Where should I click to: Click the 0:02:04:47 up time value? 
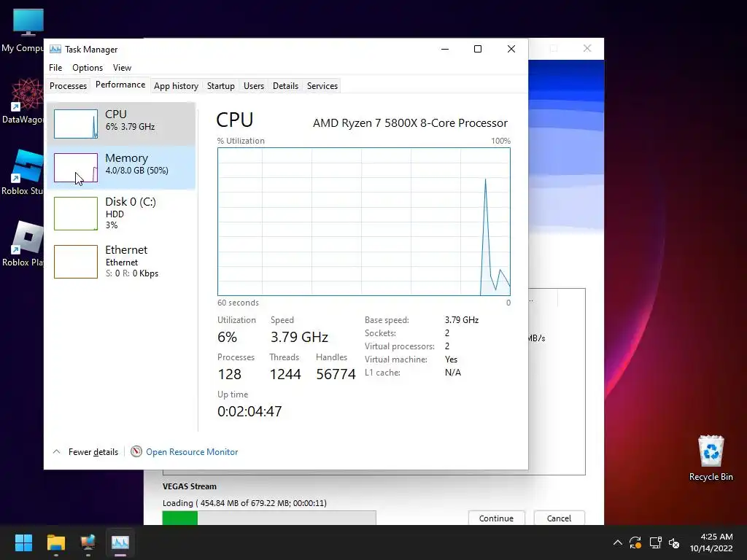(x=249, y=411)
